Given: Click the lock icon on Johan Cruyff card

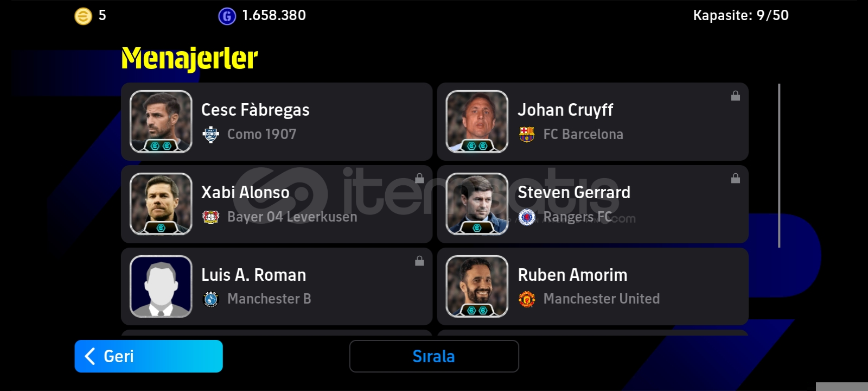Looking at the screenshot, I should [736, 96].
